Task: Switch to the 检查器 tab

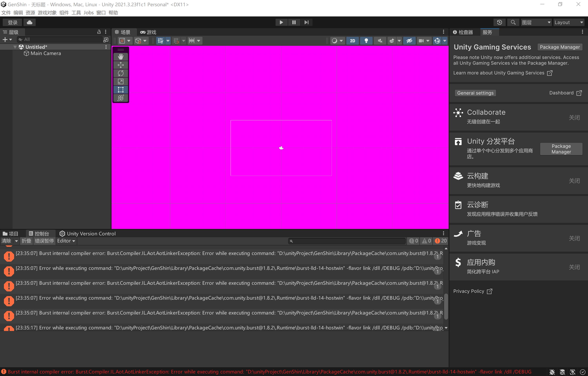Action: 463,32
